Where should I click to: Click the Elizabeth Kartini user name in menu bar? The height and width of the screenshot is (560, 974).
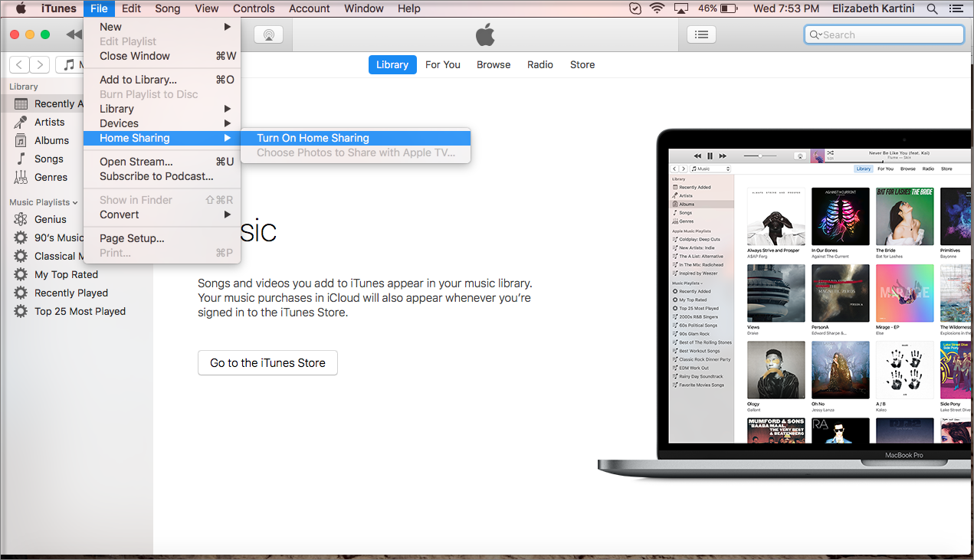[874, 8]
